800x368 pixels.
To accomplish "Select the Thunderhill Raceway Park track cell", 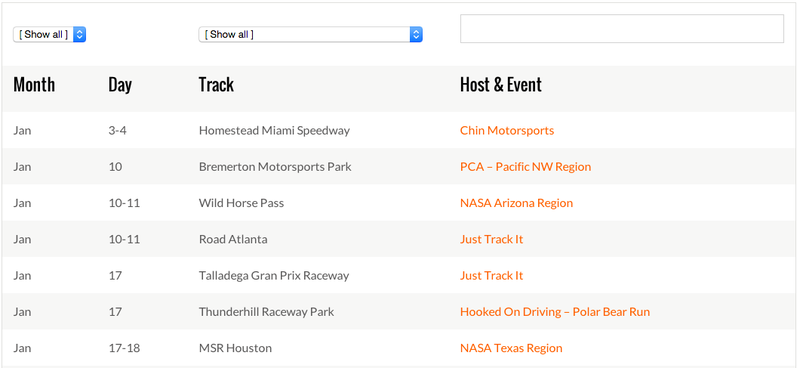I will [266, 311].
